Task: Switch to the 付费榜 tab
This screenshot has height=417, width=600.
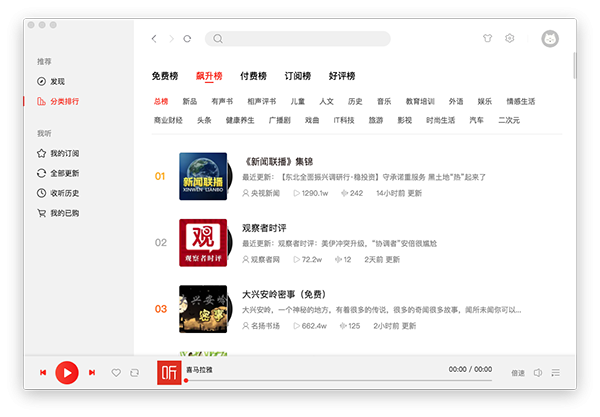Action: coord(254,76)
